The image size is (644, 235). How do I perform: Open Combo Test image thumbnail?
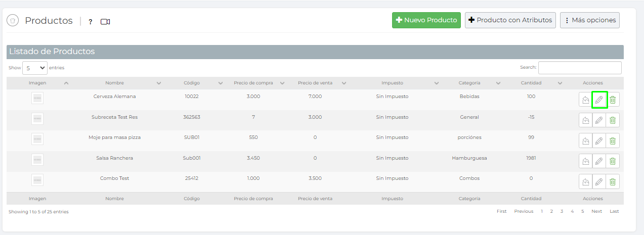37,180
